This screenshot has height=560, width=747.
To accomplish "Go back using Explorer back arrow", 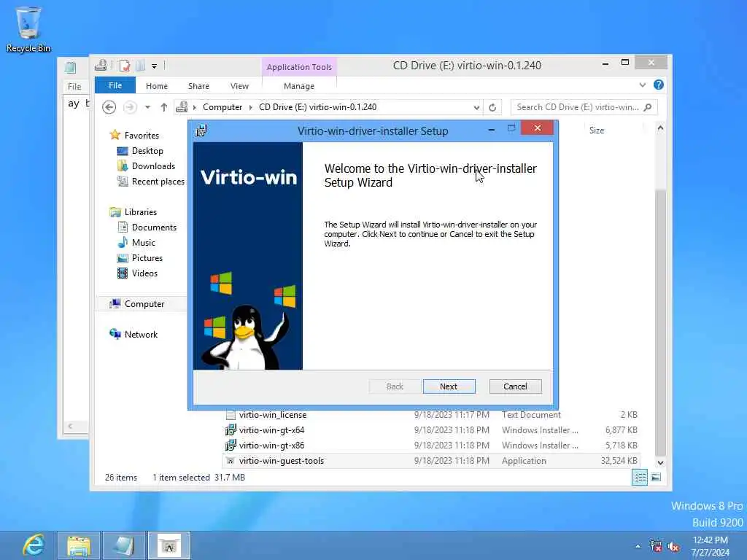I will (x=109, y=107).
